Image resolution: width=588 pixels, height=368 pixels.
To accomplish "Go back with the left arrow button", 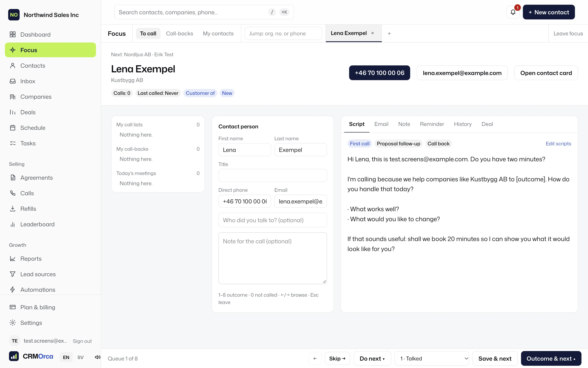I will point(315,359).
